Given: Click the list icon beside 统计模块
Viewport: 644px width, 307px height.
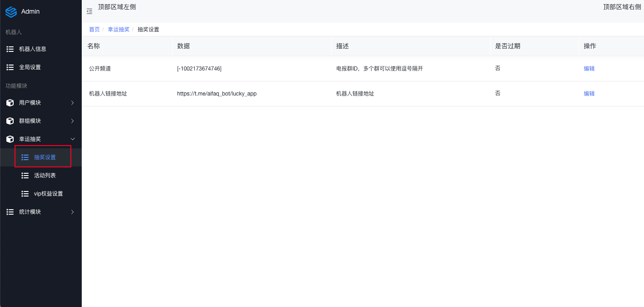Looking at the screenshot, I should (x=10, y=212).
